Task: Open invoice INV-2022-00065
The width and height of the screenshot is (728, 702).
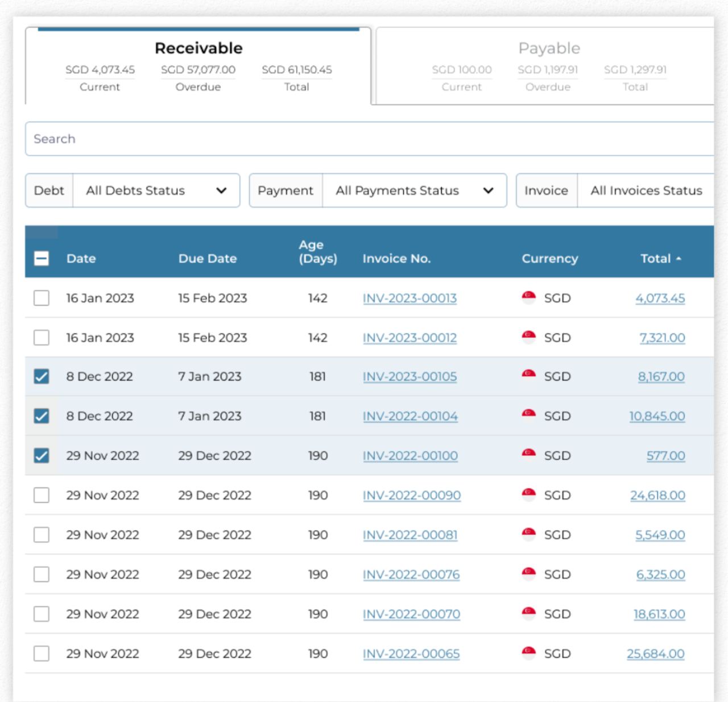Action: point(411,654)
